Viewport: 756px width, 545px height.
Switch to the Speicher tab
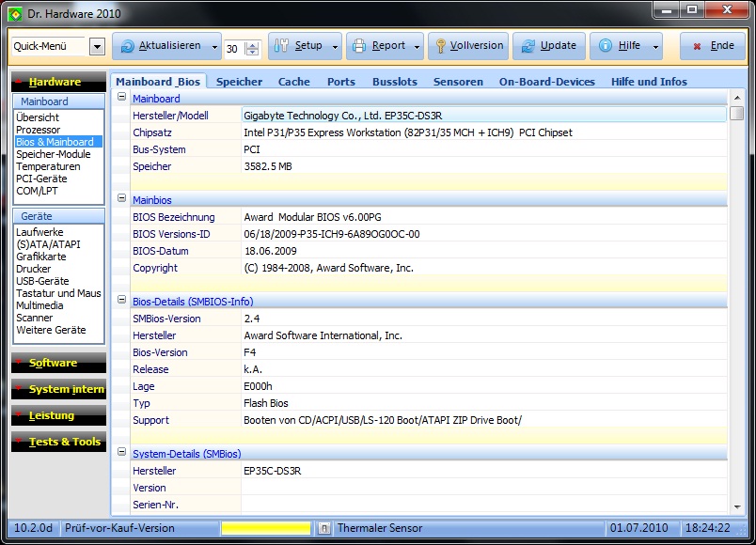pyautogui.click(x=239, y=82)
